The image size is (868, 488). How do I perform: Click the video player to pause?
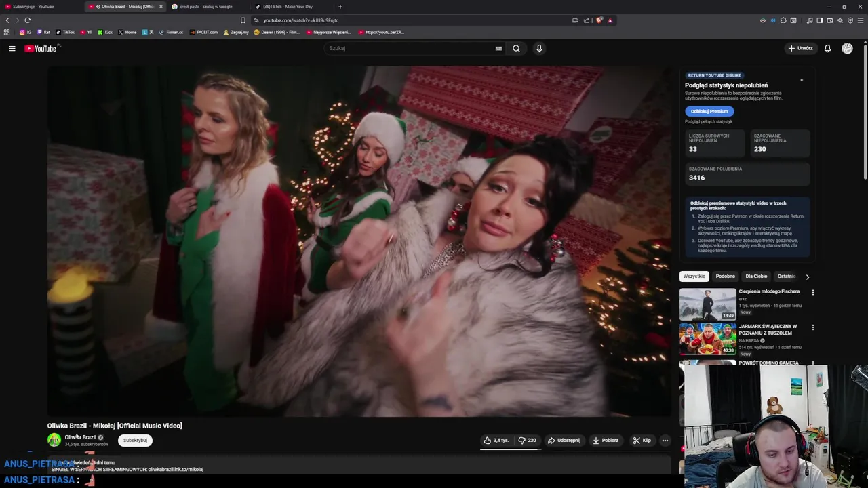pyautogui.click(x=359, y=241)
